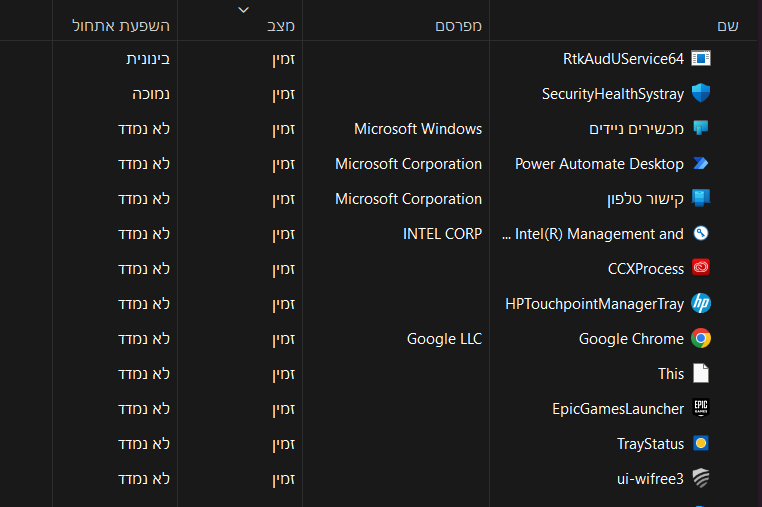This screenshot has height=507, width=762.
Task: Click the Google Chrome icon
Action: pos(701,339)
